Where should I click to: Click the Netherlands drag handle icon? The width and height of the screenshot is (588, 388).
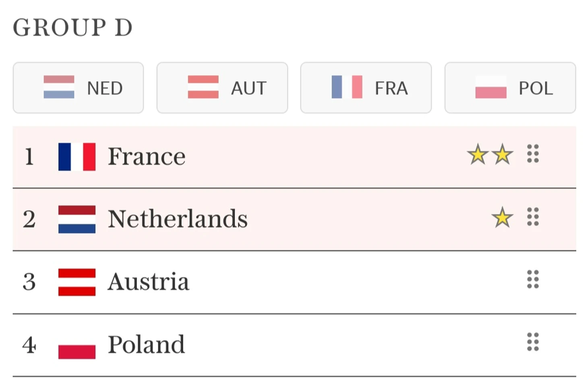pyautogui.click(x=533, y=217)
